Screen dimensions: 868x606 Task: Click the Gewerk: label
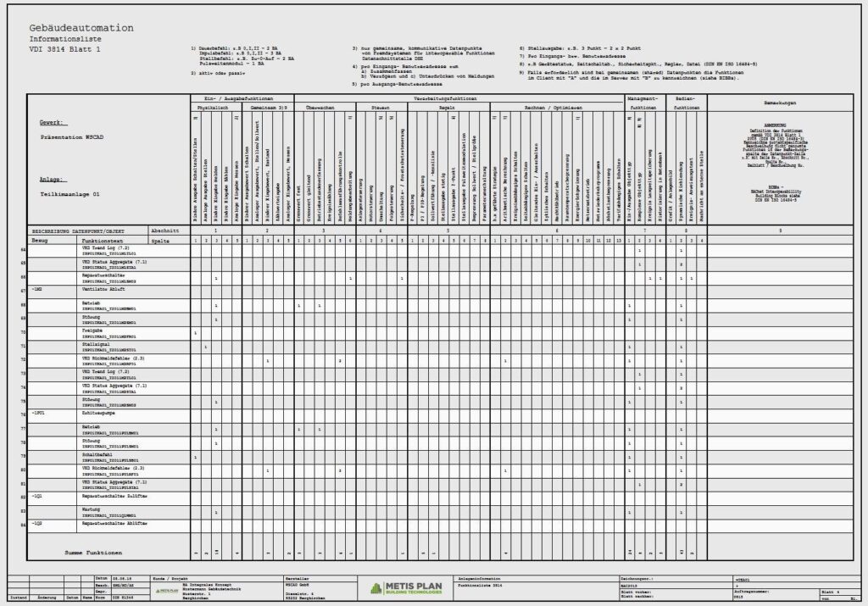coord(52,123)
